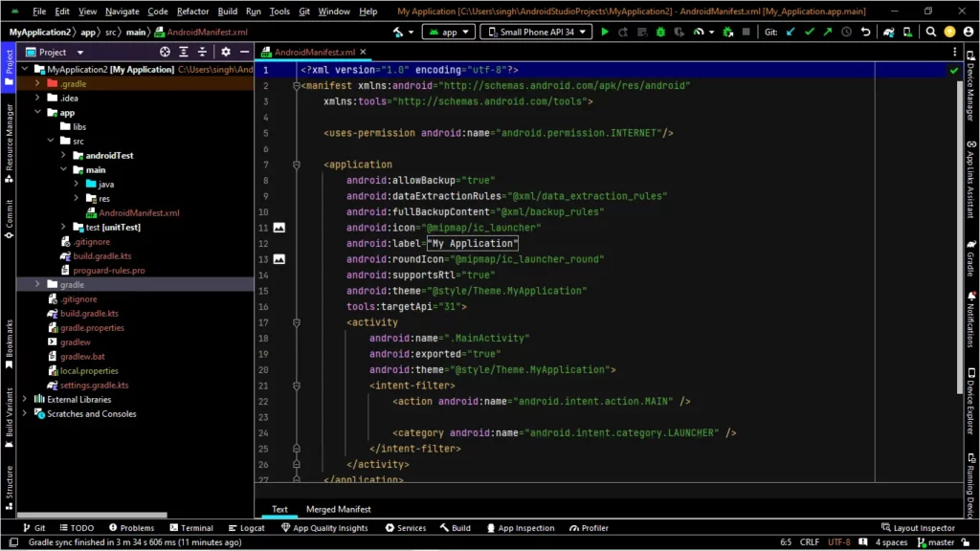Toggle the Structure side panel
This screenshot has width=980, height=551.
(x=8, y=488)
